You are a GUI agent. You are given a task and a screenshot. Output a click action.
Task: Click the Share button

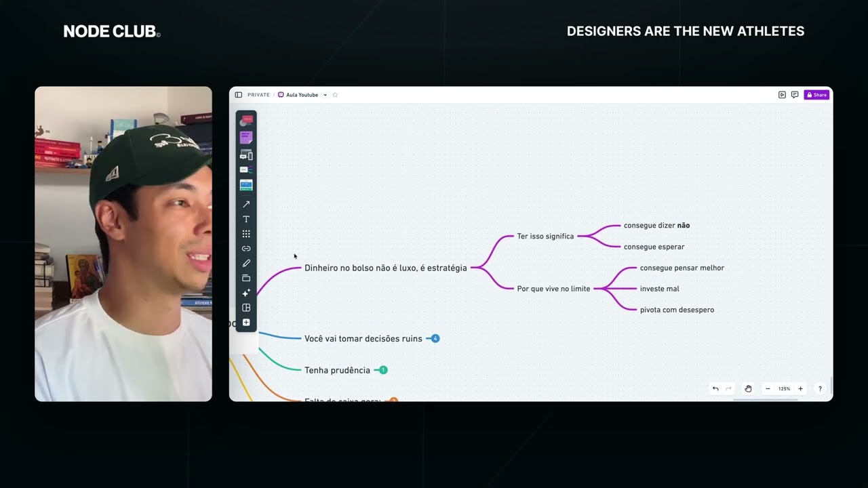pos(817,95)
